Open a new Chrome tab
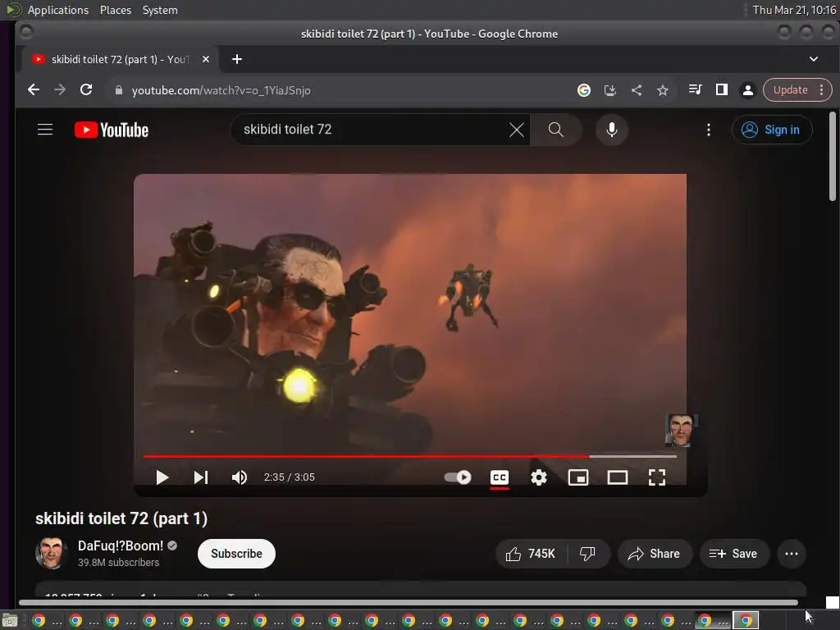840x630 pixels. pyautogui.click(x=237, y=59)
